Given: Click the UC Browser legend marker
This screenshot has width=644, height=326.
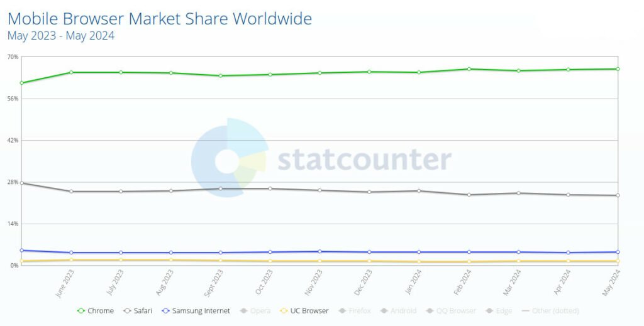Looking at the screenshot, I should [x=283, y=311].
